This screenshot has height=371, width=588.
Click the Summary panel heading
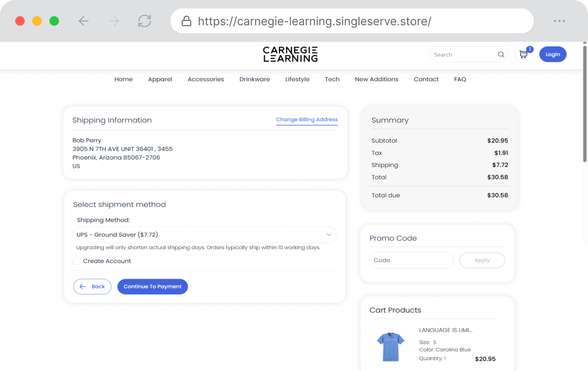click(390, 120)
